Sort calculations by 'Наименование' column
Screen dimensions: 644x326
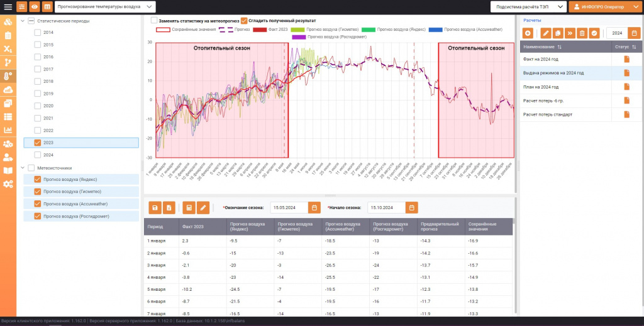click(559, 47)
